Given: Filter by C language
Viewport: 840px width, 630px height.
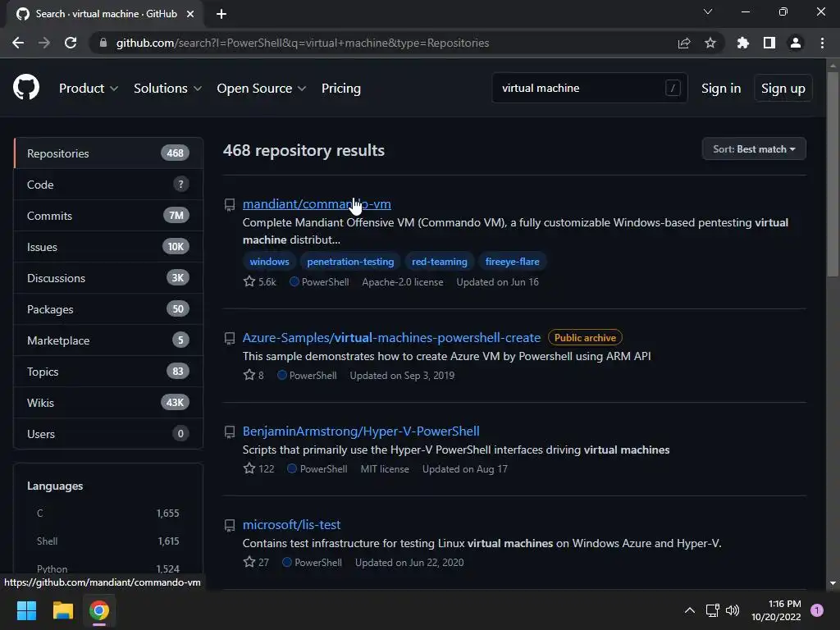Looking at the screenshot, I should coord(107,514).
